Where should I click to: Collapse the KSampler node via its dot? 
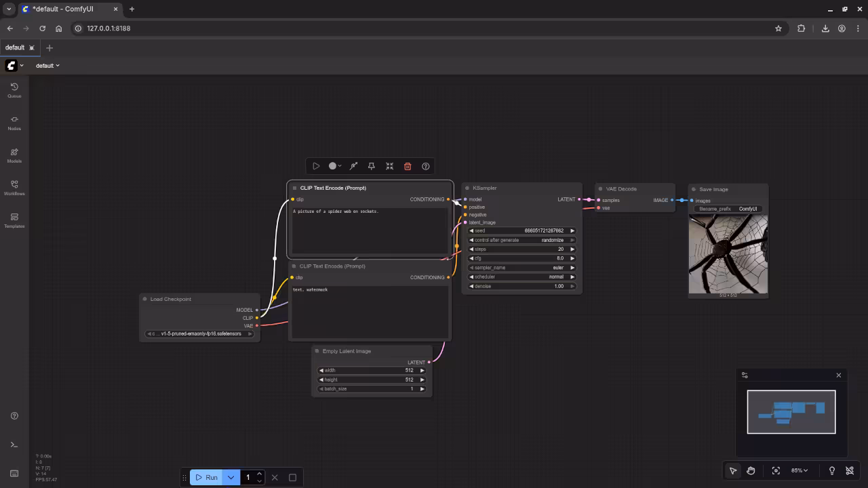[466, 188]
